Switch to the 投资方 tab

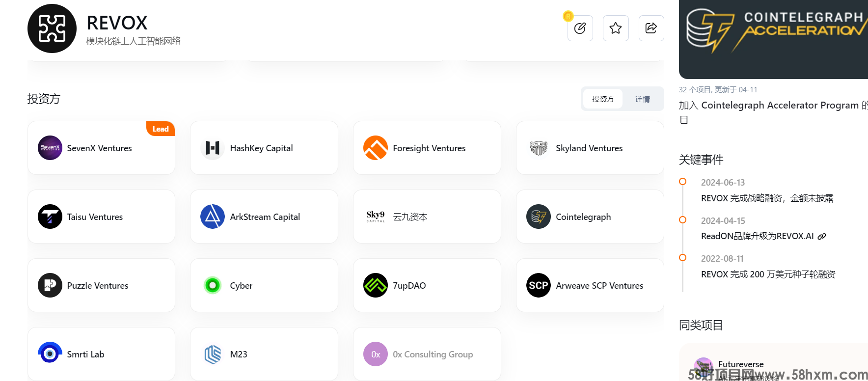point(603,99)
